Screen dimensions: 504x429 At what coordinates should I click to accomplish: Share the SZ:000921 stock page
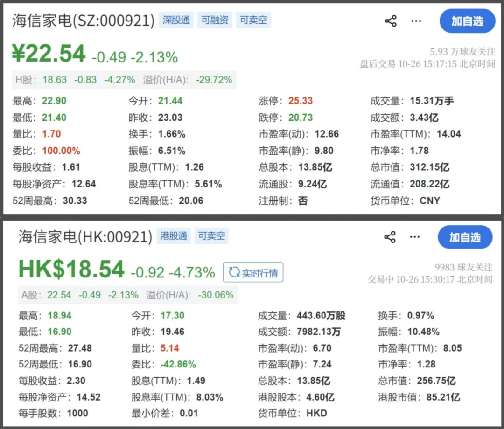tap(391, 21)
